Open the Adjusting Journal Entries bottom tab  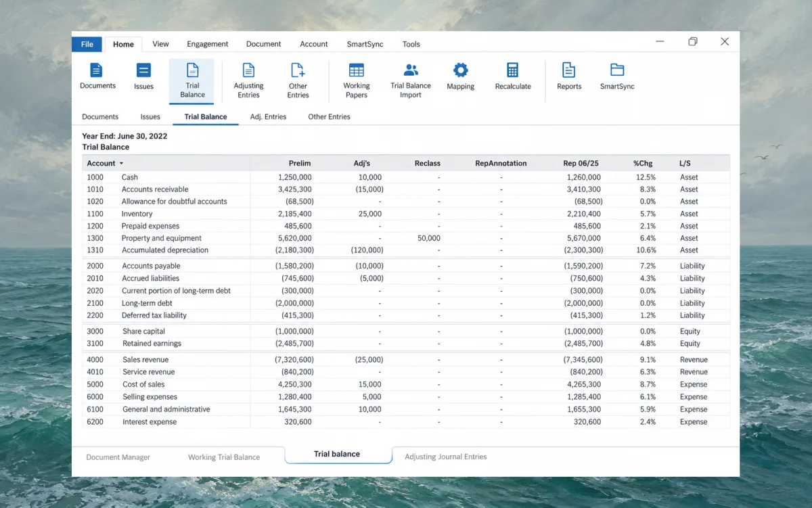(446, 457)
